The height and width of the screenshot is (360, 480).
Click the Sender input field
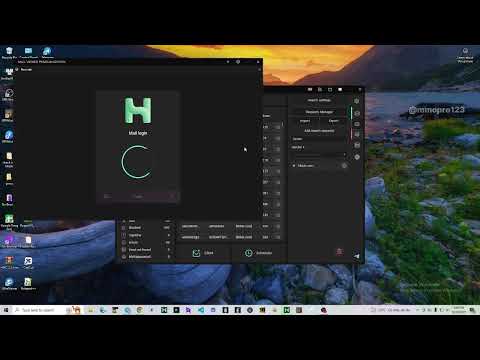tap(319, 139)
